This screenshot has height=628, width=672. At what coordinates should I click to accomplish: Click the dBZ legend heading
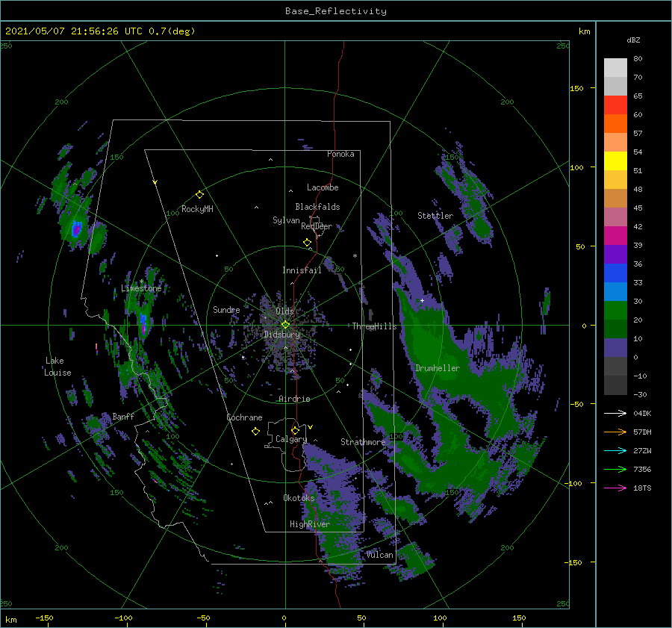[633, 40]
